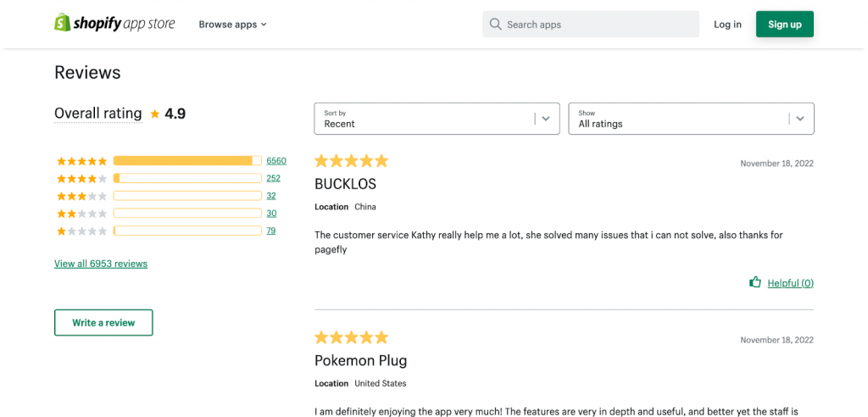Click the star icon beside 4.9 rating

pos(155,114)
